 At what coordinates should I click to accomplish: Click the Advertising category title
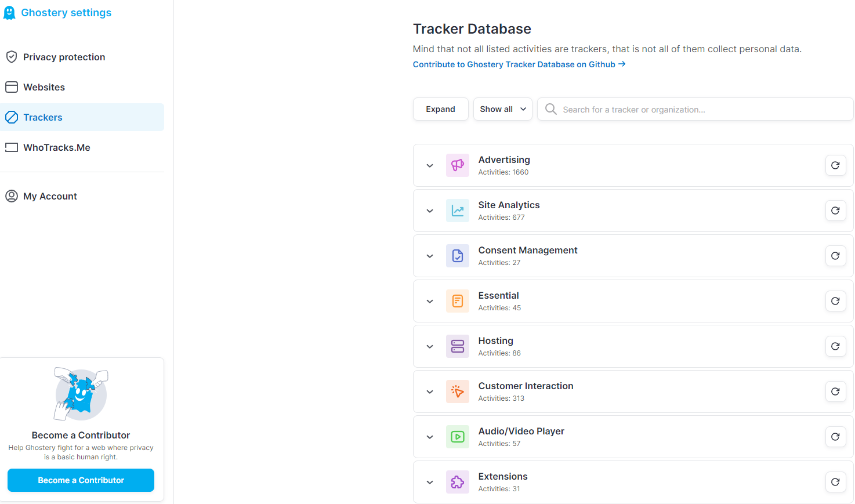[504, 159]
